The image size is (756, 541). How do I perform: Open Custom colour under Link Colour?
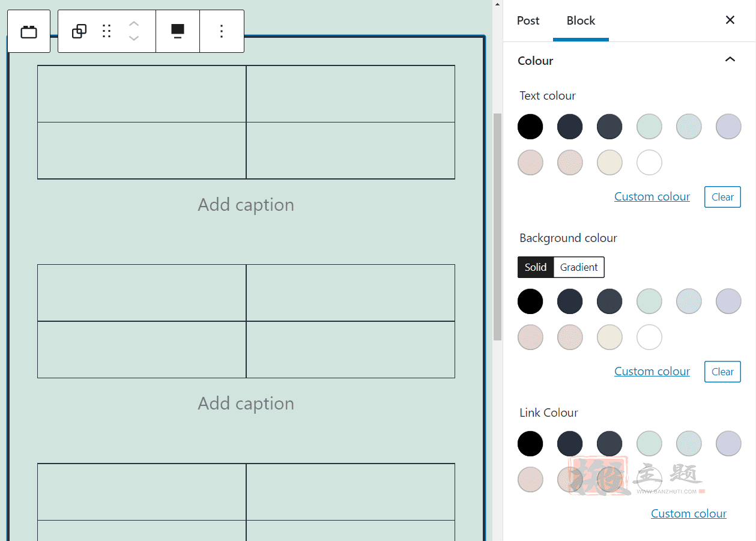(x=689, y=513)
